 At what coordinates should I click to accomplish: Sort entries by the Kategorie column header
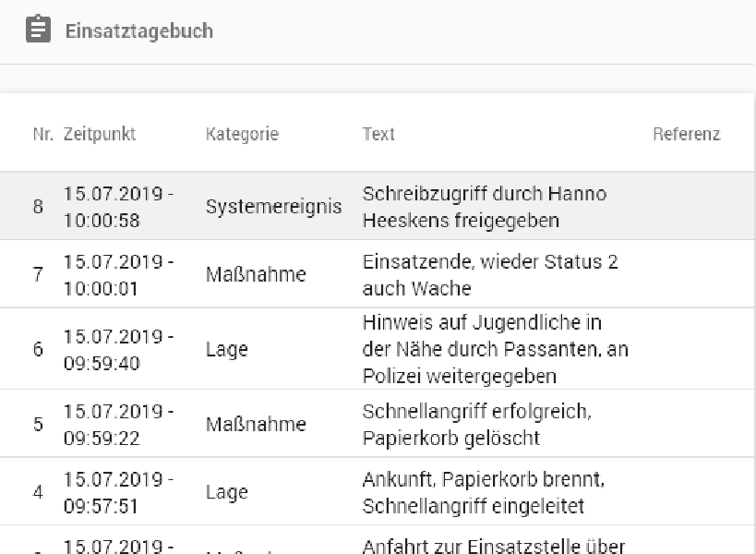coord(243,133)
